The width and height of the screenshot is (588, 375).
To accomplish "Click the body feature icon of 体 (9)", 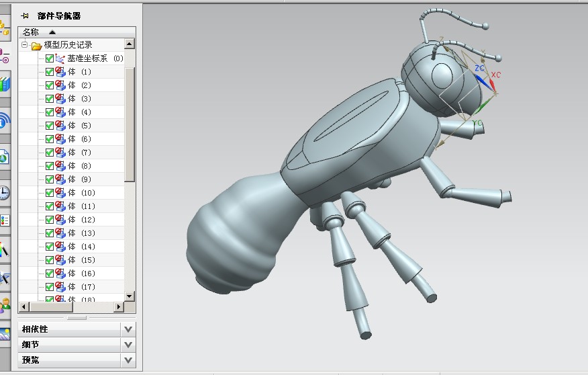I will (x=60, y=179).
